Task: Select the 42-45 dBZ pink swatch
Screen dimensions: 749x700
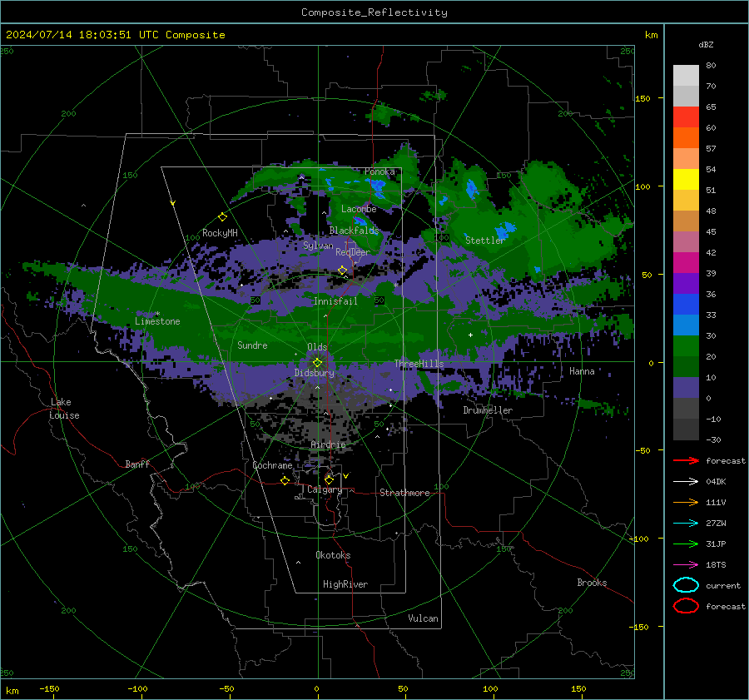Action: (x=686, y=241)
